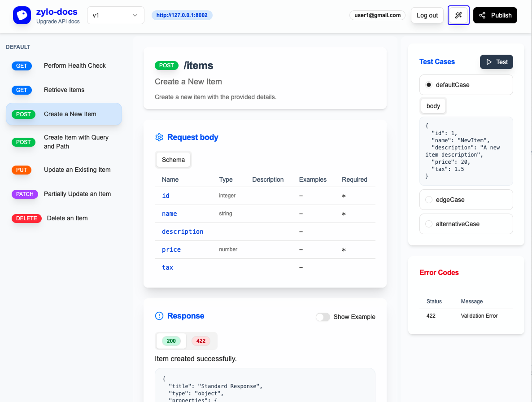Switch to the Schema tab

(174, 160)
